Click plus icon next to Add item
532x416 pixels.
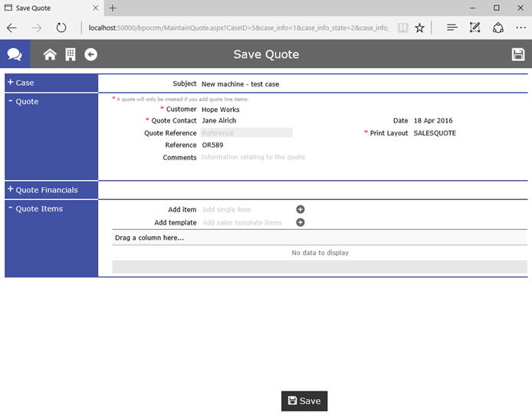pyautogui.click(x=300, y=209)
